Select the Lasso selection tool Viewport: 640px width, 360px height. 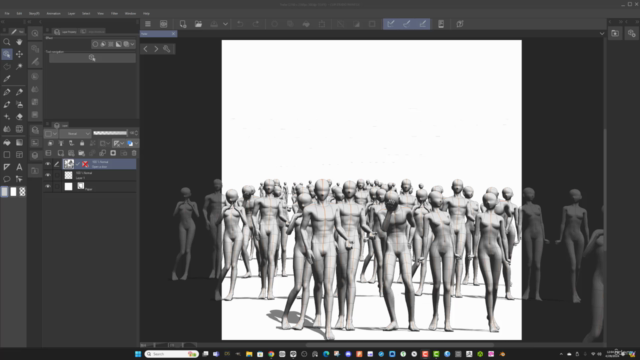point(7,66)
